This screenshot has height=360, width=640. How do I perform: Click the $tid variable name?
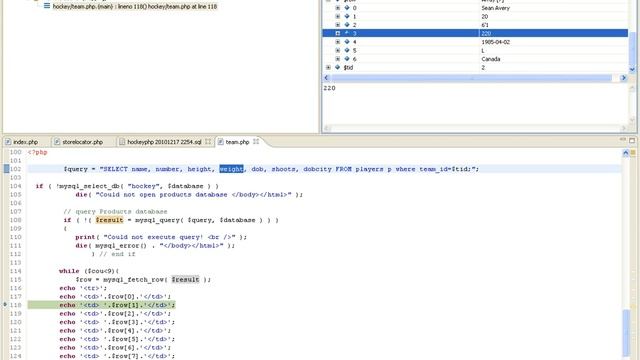click(348, 68)
